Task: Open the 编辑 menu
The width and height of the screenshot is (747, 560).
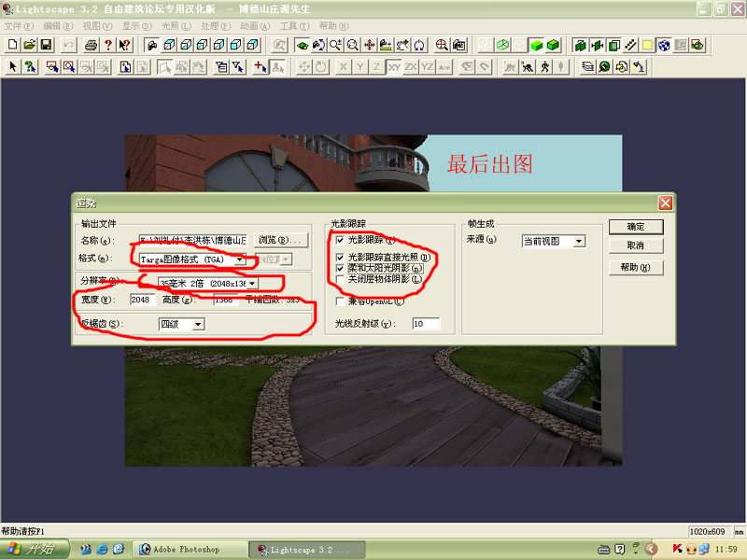Action: coord(58,26)
